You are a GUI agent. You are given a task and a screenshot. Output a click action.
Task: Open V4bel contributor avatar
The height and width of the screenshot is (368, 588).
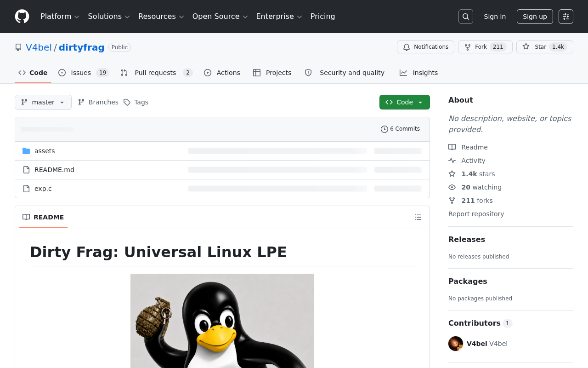[456, 344]
